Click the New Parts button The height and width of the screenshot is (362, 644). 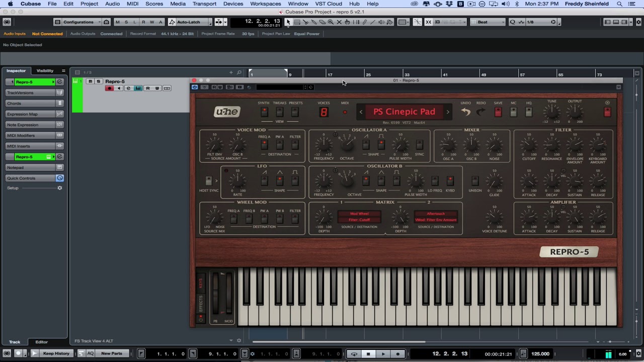tap(112, 353)
